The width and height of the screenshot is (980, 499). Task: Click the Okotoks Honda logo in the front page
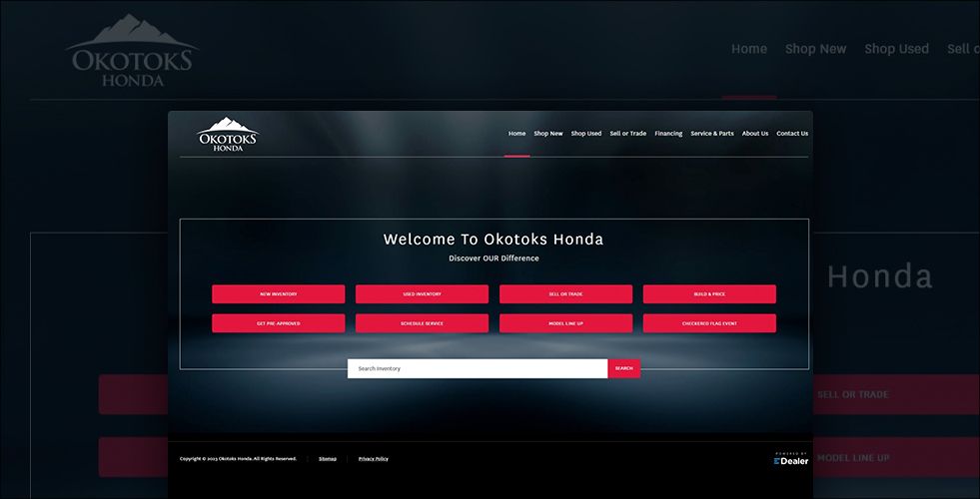tap(228, 135)
